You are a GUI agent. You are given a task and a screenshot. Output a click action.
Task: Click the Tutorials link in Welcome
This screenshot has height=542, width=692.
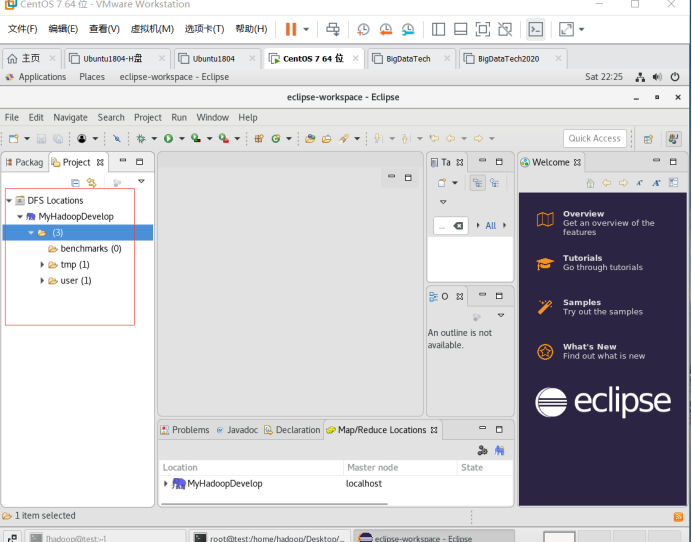tap(582, 258)
